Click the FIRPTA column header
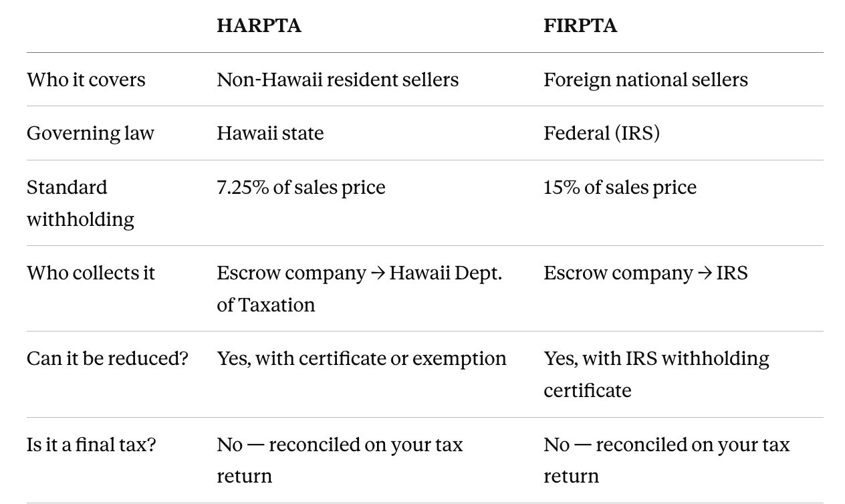The width and height of the screenshot is (845, 504). (x=580, y=25)
